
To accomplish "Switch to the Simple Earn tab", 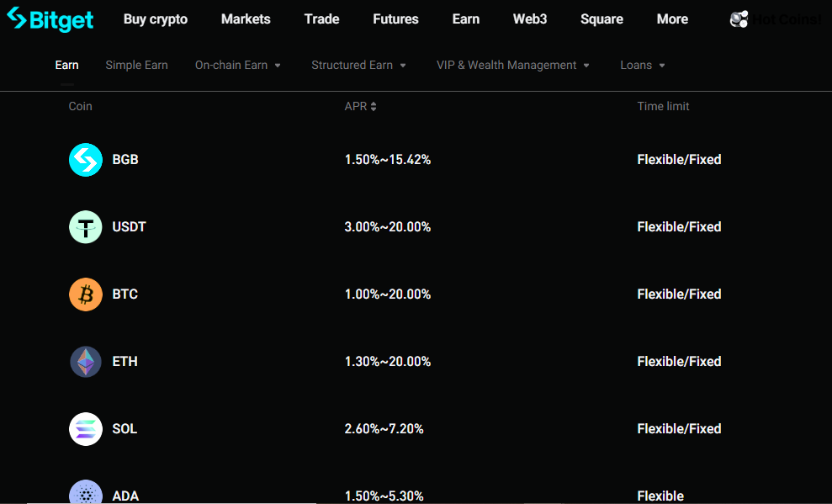I will 136,65.
